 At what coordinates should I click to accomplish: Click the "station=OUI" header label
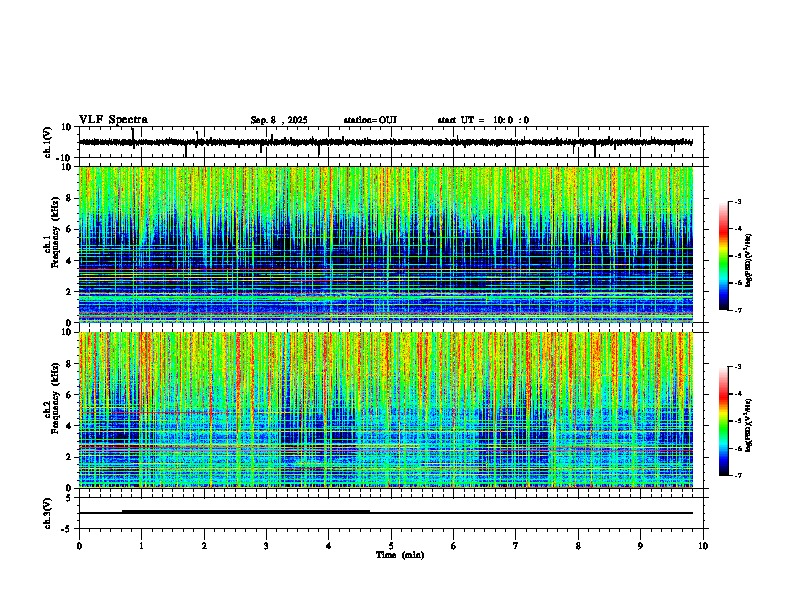370,120
